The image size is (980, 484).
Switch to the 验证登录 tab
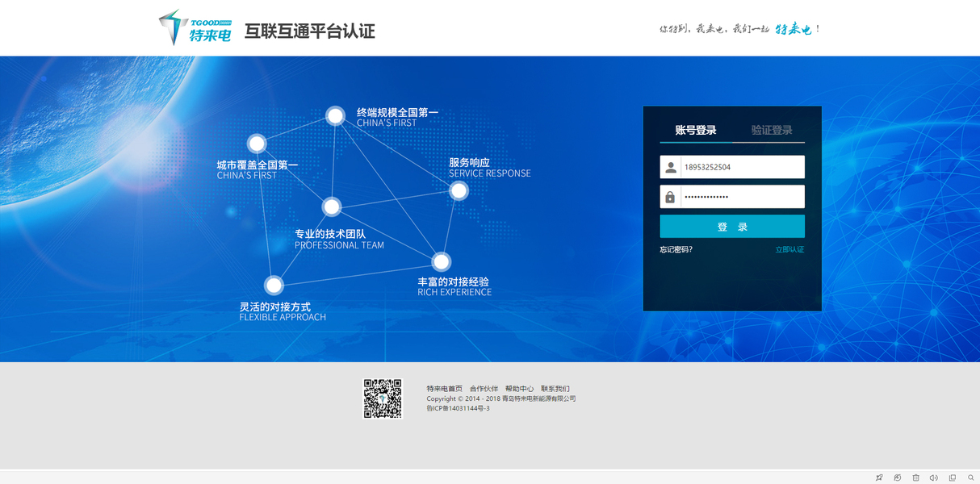coord(772,130)
